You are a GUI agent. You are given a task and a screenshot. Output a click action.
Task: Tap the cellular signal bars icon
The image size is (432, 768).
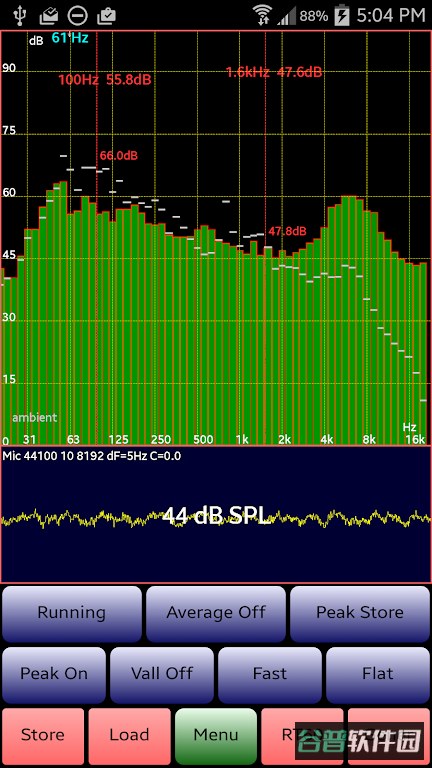[x=287, y=17]
